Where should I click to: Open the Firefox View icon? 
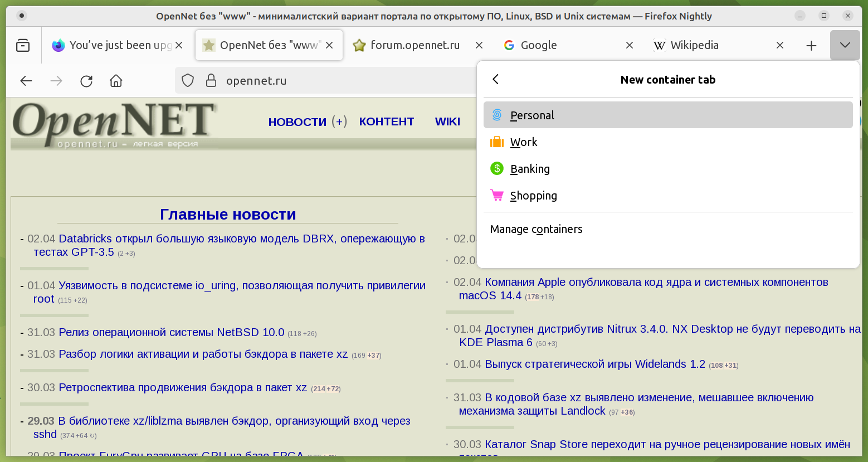coord(23,45)
